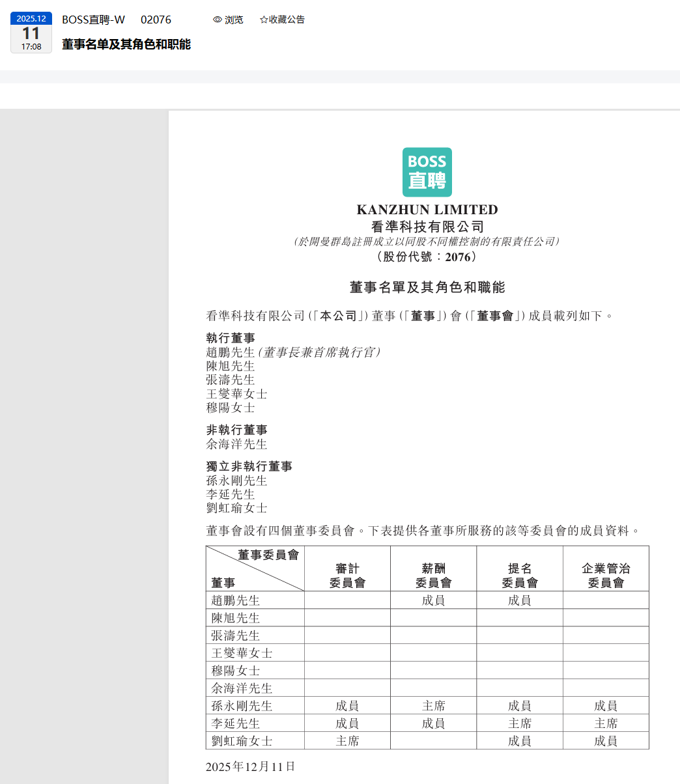The width and height of the screenshot is (680, 784).
Task: Click the star icon to 收藏公告
Action: tap(264, 20)
